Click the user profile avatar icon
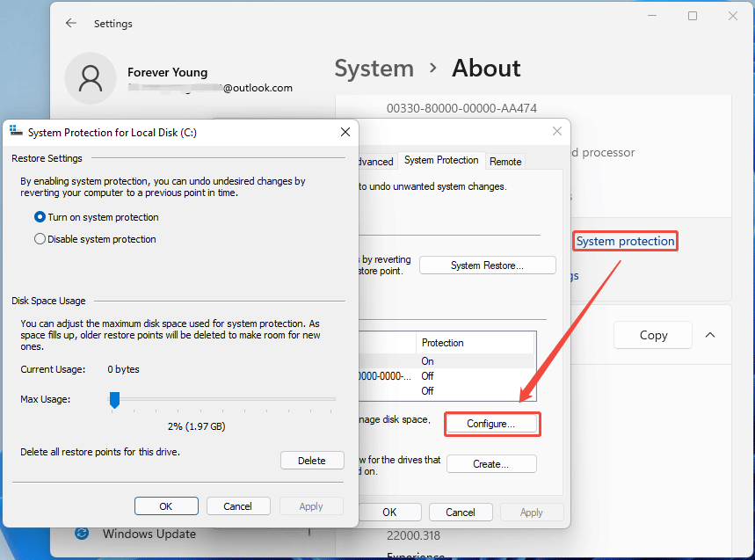The image size is (755, 560). [91, 78]
